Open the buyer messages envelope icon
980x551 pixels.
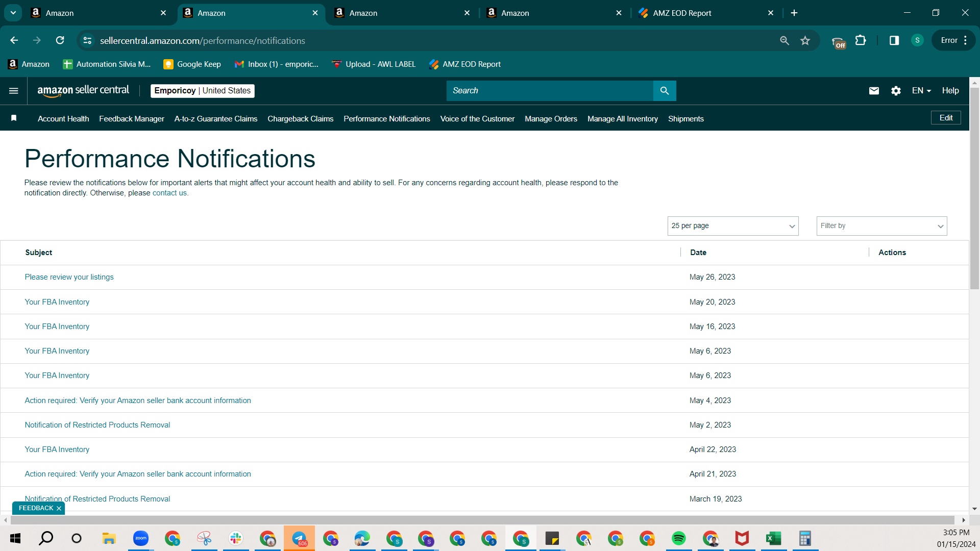point(874,91)
